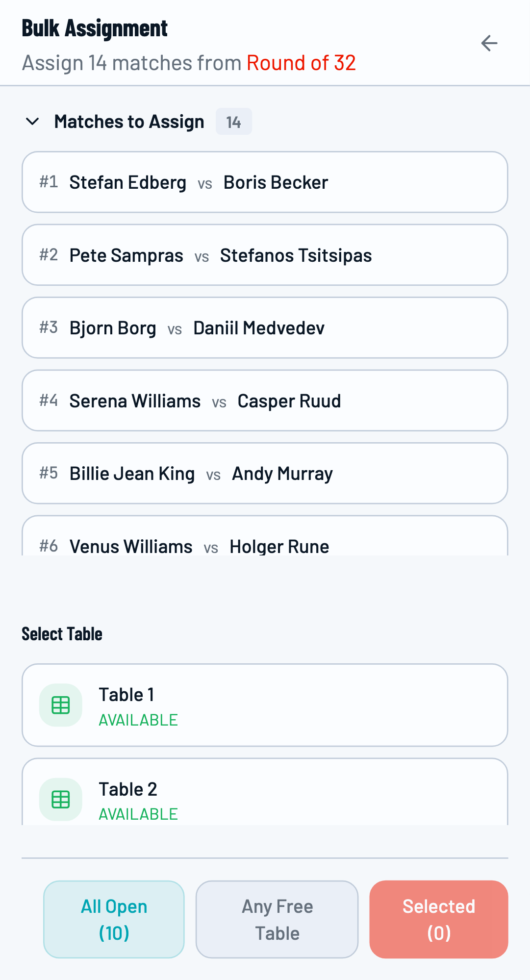Select match #2 Sampras vs Tsitsipas
The width and height of the screenshot is (530, 980).
pos(265,255)
